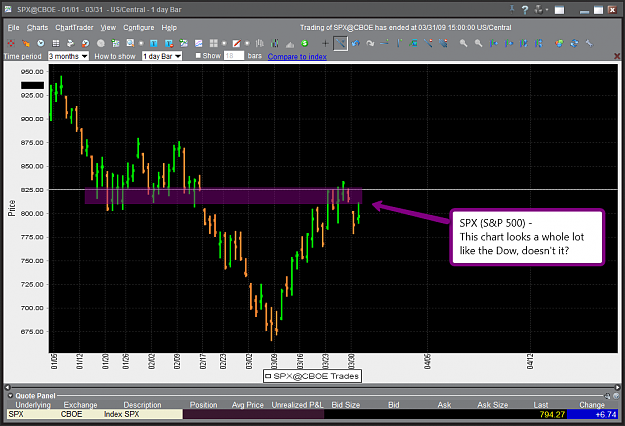The height and width of the screenshot is (426, 625).
Task: Click the four-square layout grid icon
Action: pyautogui.click(x=214, y=43)
